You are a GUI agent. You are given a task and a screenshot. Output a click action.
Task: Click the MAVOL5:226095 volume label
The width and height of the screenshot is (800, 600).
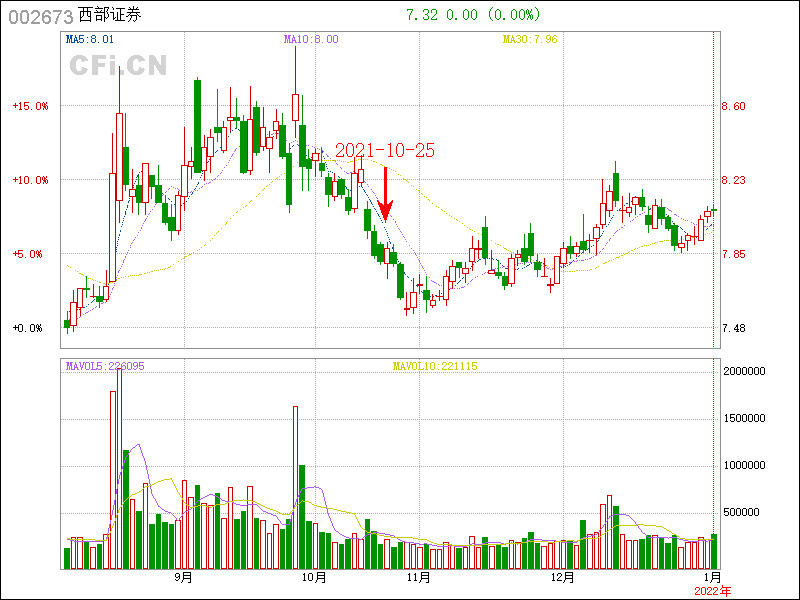coord(105,366)
